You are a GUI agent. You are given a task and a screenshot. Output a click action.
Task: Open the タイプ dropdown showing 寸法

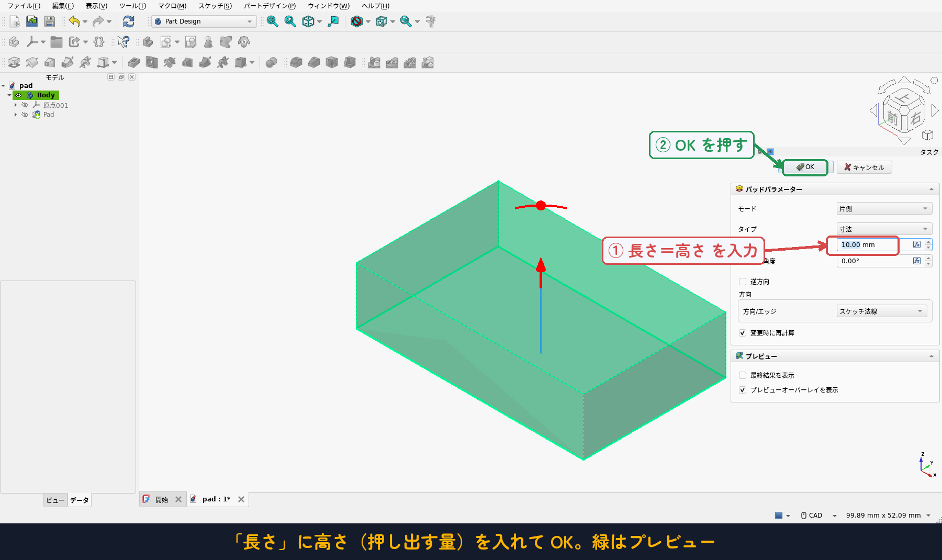point(884,229)
